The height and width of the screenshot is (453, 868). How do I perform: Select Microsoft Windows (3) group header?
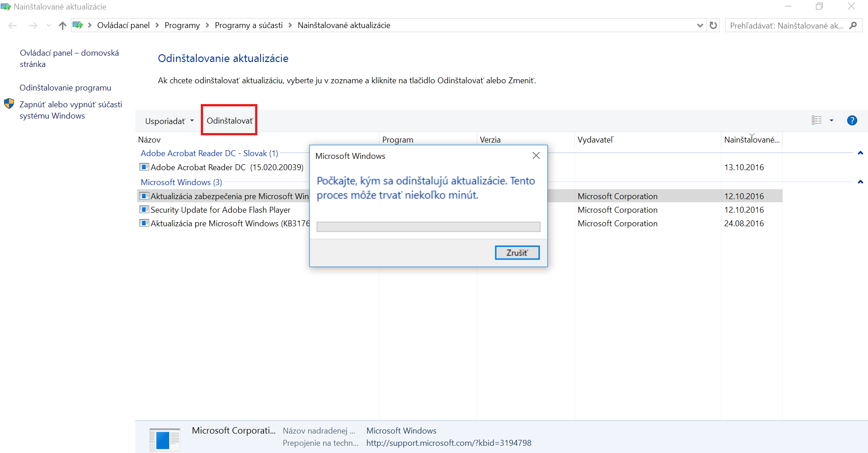pyautogui.click(x=181, y=182)
